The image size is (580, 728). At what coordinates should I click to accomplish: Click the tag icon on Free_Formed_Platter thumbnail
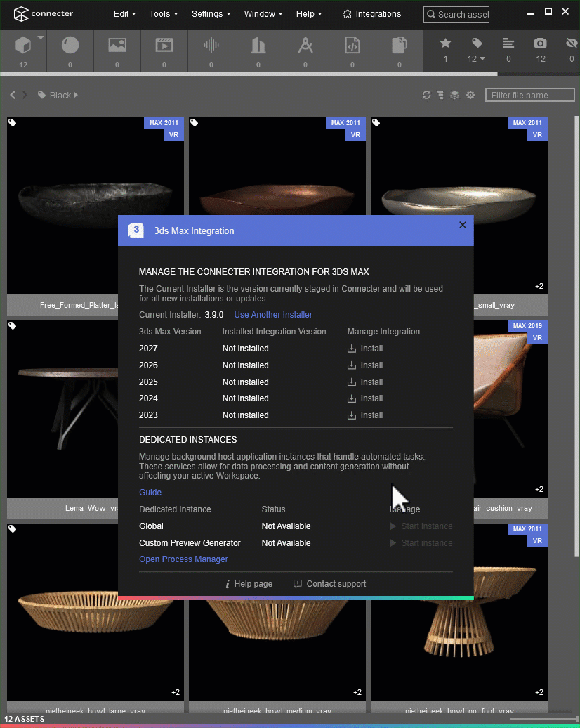13,122
